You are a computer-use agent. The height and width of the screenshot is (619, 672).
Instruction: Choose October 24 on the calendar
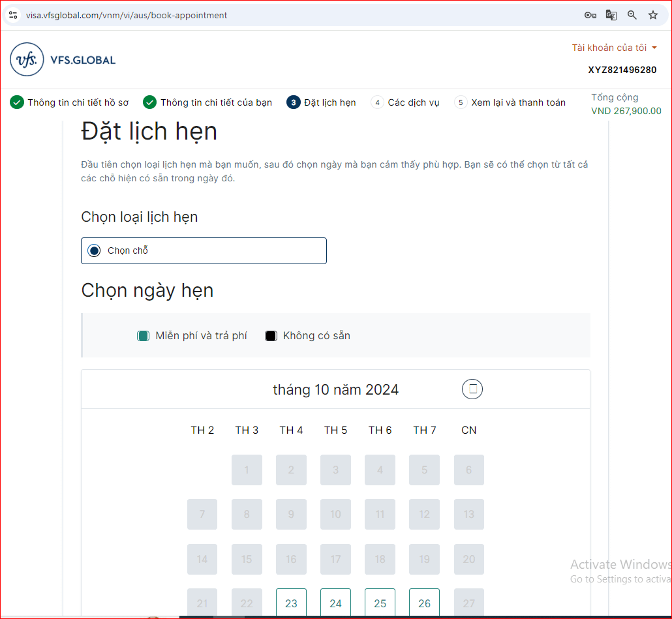[x=335, y=603]
